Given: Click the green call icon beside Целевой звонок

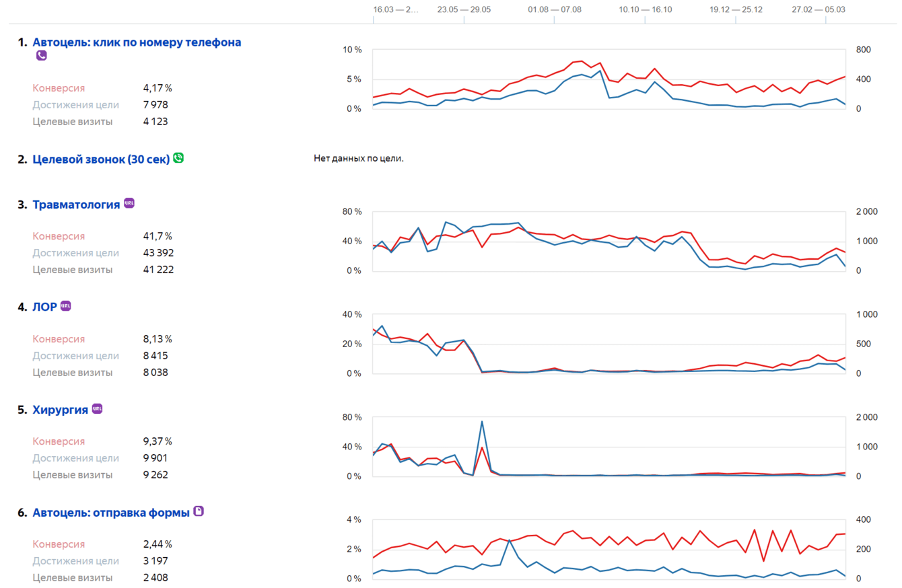Looking at the screenshot, I should point(178,157).
